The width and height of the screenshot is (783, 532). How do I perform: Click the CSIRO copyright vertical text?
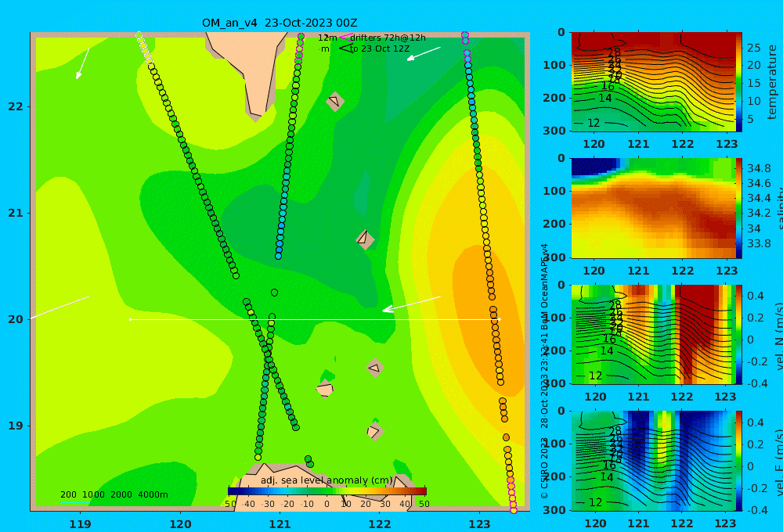545,372
